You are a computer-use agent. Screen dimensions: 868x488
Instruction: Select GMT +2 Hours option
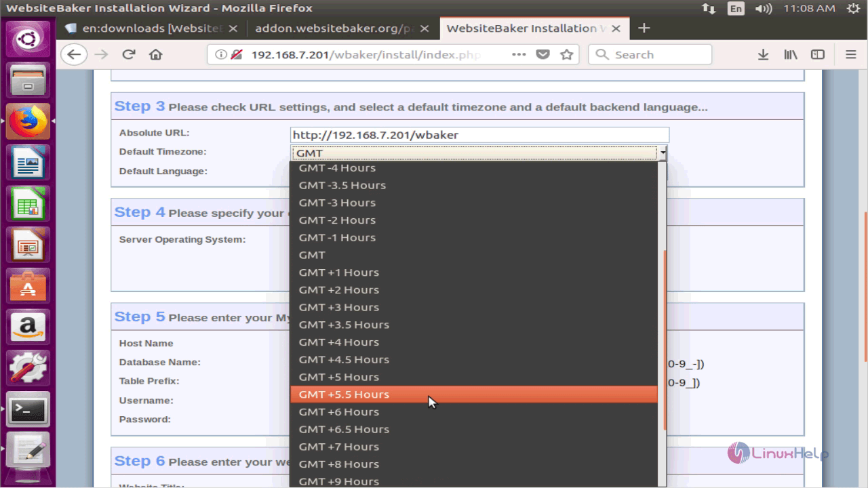tap(473, 290)
